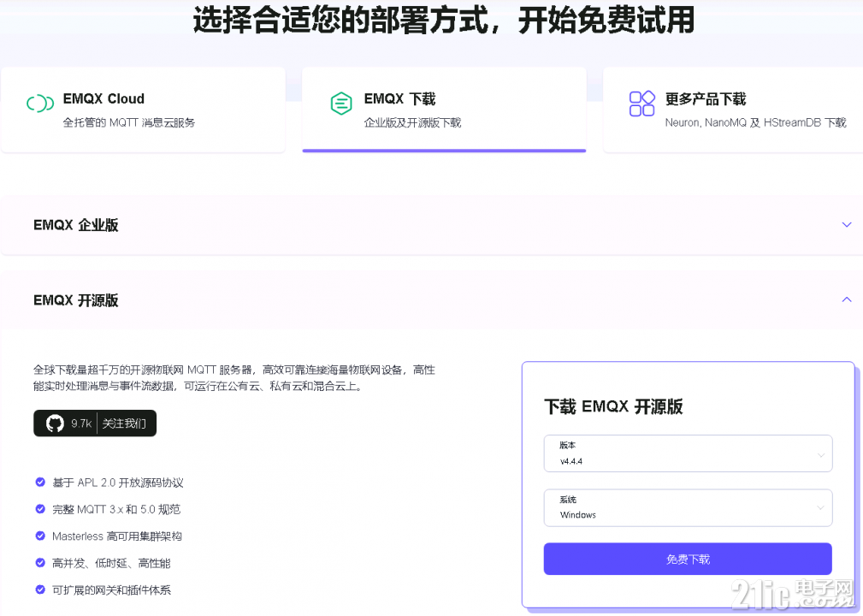Click check icon beside APL 2.0 开放源码协议
The width and height of the screenshot is (863, 616).
(40, 483)
